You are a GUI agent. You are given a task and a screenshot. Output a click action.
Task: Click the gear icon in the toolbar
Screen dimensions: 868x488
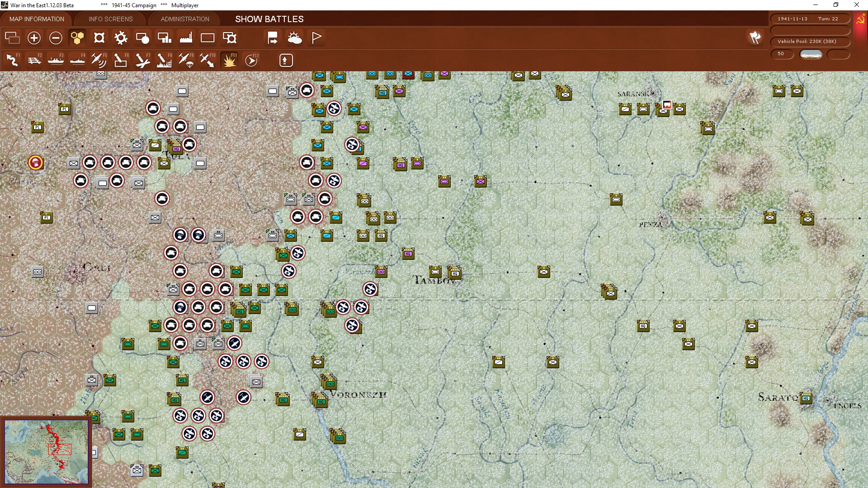pyautogui.click(x=121, y=38)
